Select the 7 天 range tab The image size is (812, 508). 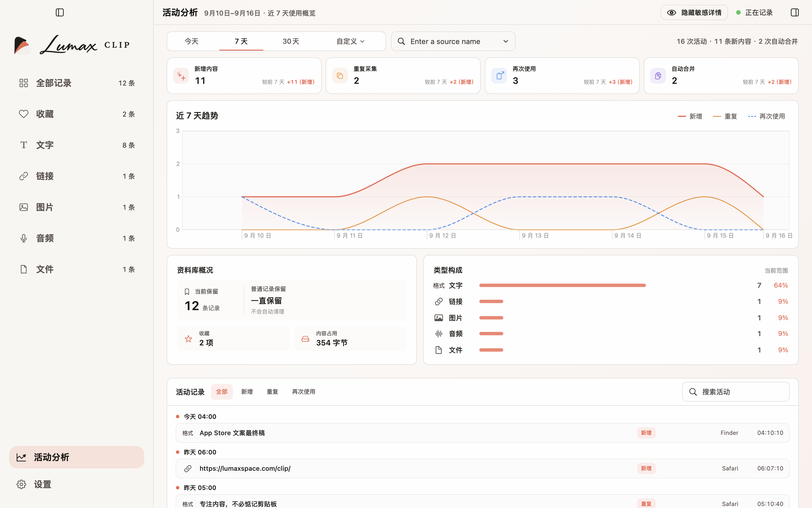(x=241, y=41)
